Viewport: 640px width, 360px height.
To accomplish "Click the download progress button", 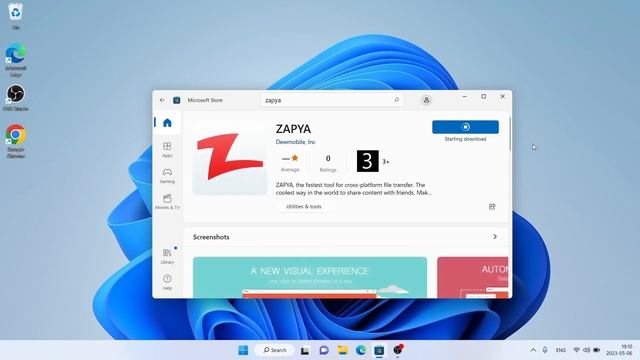I will pos(465,127).
